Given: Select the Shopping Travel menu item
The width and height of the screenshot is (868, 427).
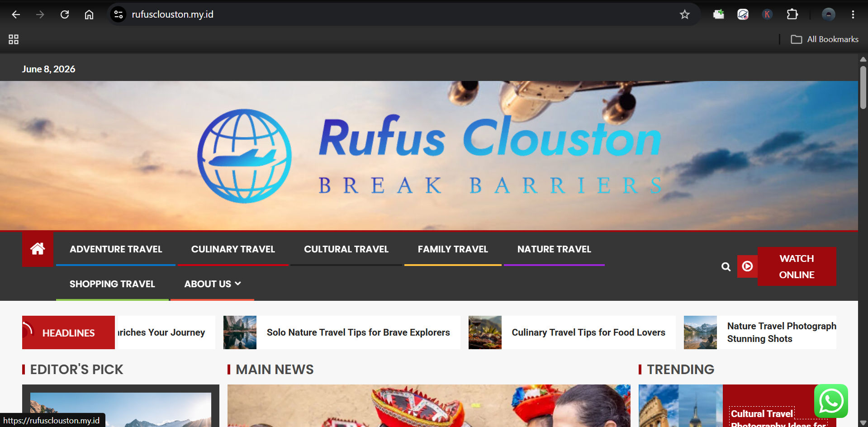Looking at the screenshot, I should coord(112,284).
